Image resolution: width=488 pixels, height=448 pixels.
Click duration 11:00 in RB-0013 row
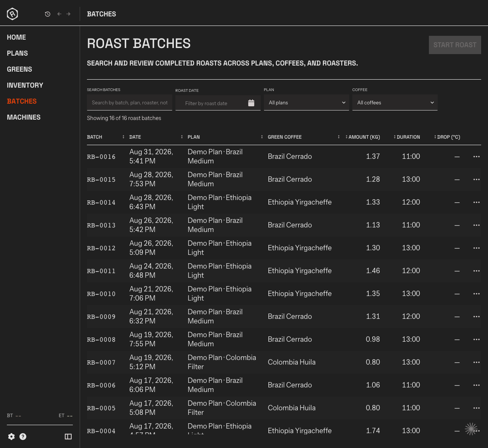(411, 225)
